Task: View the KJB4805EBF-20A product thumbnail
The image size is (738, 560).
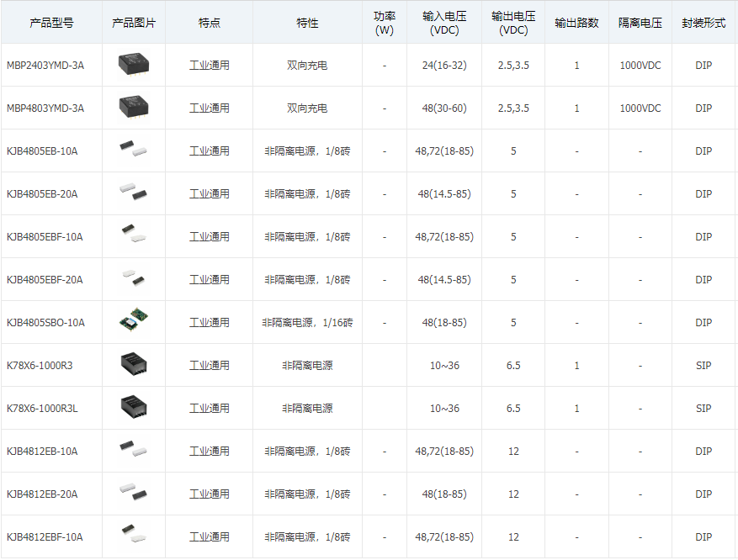Action: tap(134, 277)
